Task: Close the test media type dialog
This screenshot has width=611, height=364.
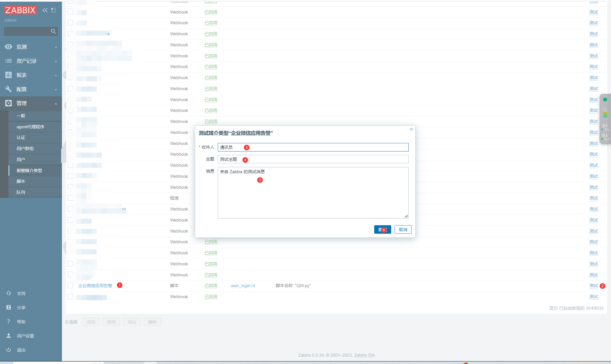Action: [411, 129]
